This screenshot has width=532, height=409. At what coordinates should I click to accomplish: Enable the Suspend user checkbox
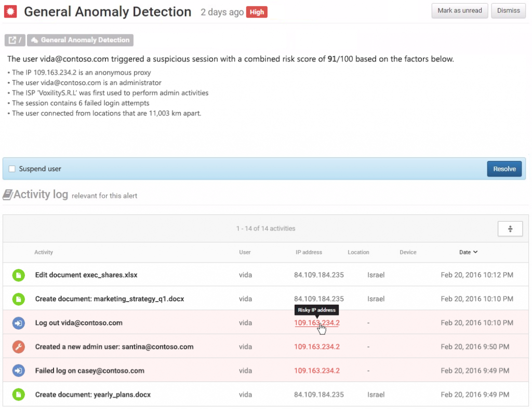coord(12,169)
